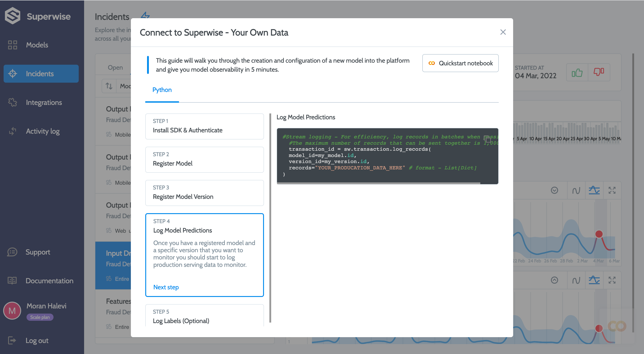Expand the chart to fullscreen
644x354 pixels.
613,190
